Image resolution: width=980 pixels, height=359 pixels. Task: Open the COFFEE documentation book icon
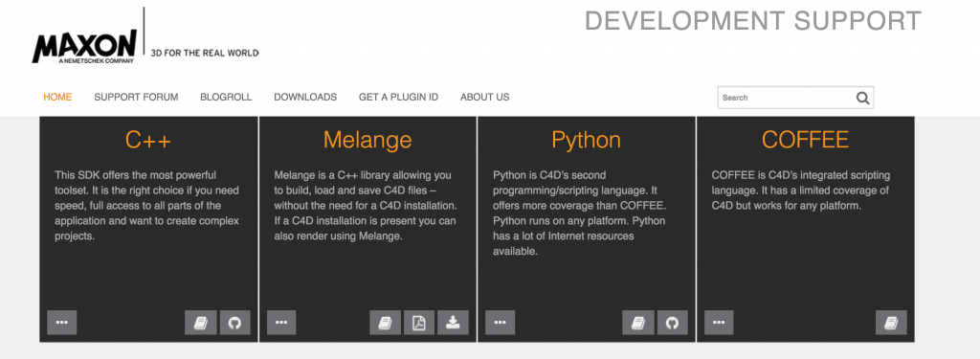tap(891, 323)
